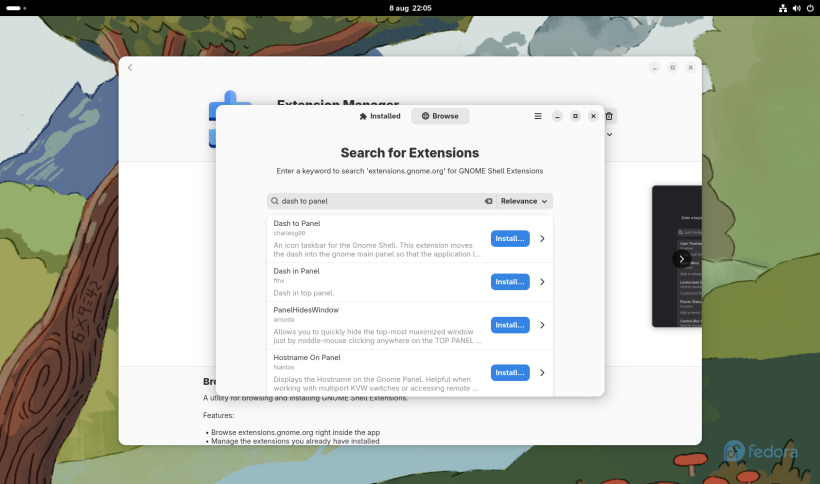
Task: Click the trash icon in Software window
Action: (x=609, y=116)
